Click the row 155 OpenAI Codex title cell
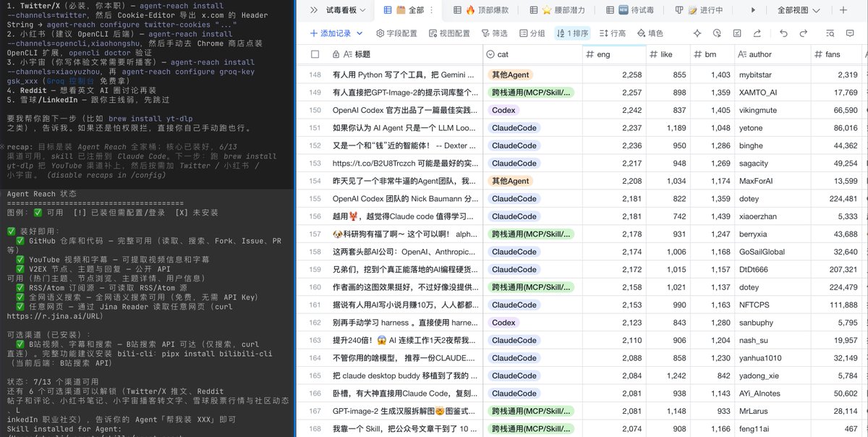 [x=406, y=199]
